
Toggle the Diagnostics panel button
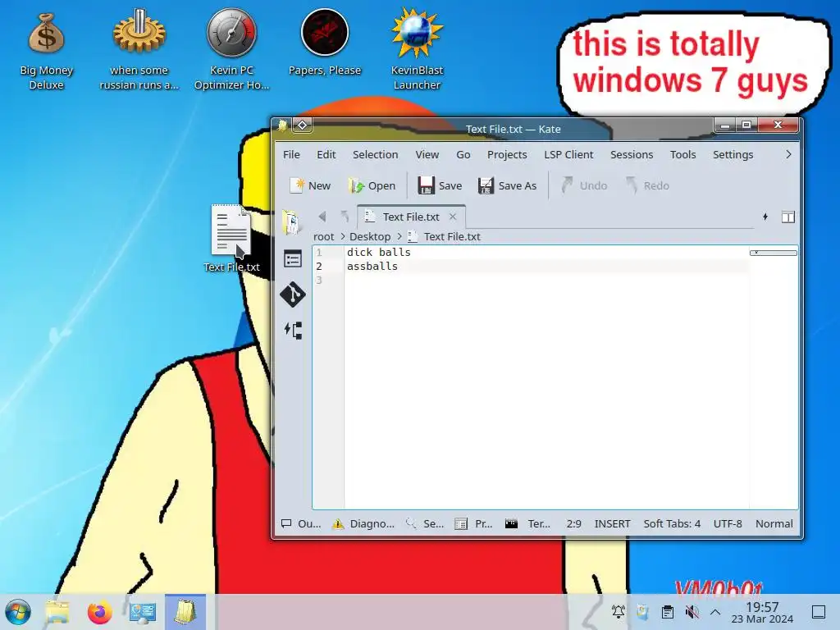tap(363, 524)
